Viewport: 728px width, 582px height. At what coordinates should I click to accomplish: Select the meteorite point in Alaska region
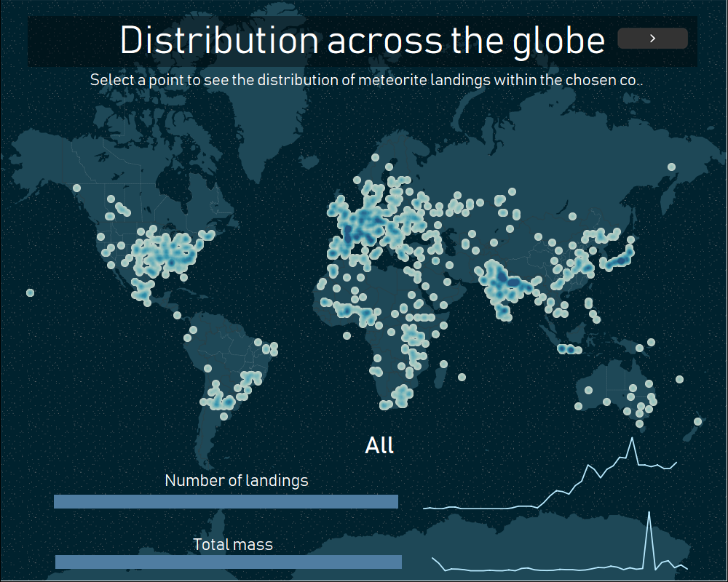pos(76,188)
